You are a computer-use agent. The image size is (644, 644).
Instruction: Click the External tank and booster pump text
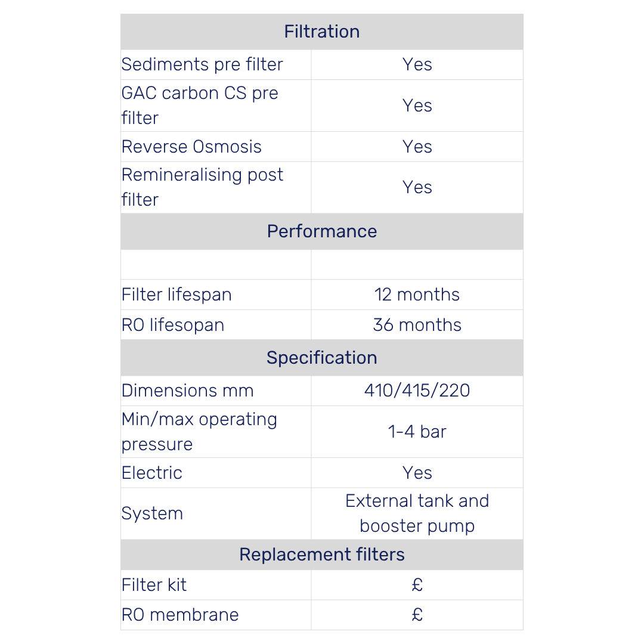(417, 513)
